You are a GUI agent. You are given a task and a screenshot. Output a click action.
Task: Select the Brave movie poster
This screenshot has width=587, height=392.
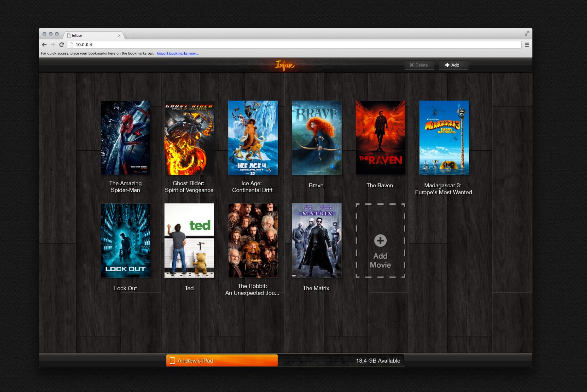[x=316, y=138]
